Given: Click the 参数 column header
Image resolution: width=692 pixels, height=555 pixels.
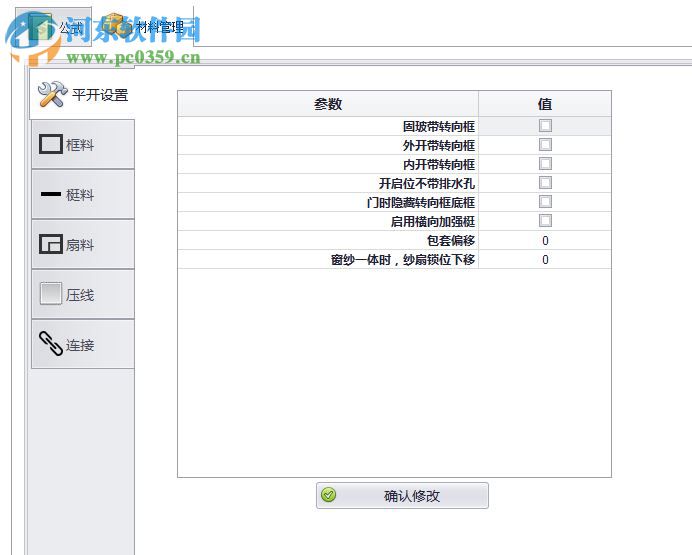Looking at the screenshot, I should (x=328, y=104).
